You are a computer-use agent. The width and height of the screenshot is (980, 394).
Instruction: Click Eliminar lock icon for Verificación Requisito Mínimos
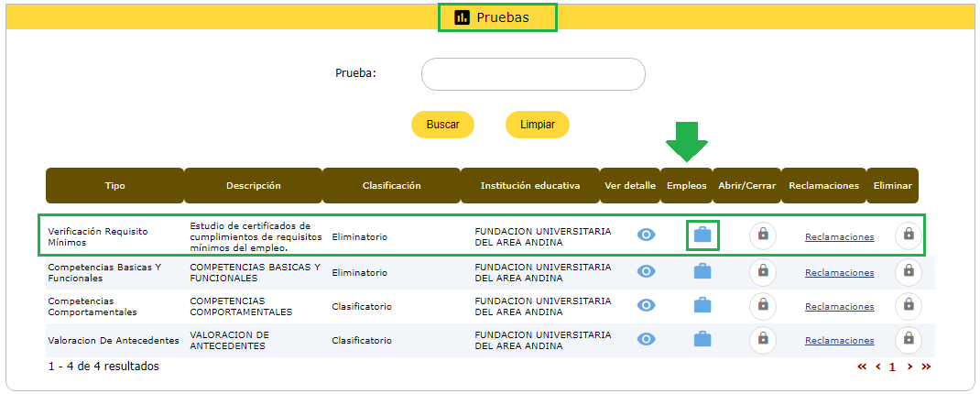[x=908, y=235]
